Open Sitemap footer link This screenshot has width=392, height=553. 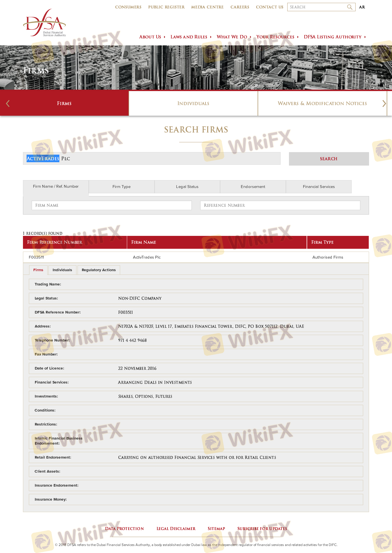(216, 529)
